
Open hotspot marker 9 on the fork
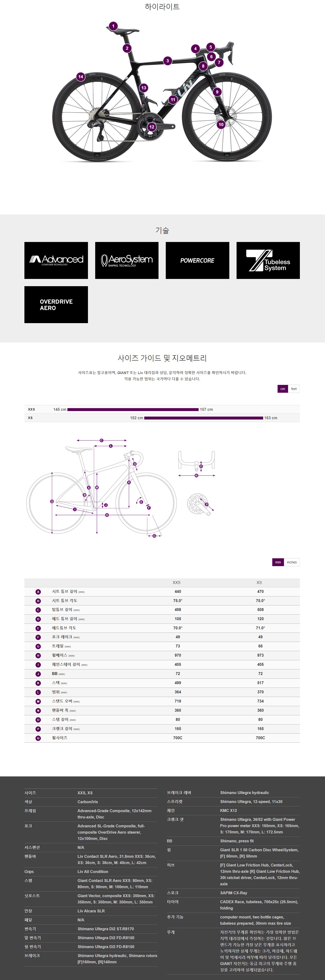(217, 92)
